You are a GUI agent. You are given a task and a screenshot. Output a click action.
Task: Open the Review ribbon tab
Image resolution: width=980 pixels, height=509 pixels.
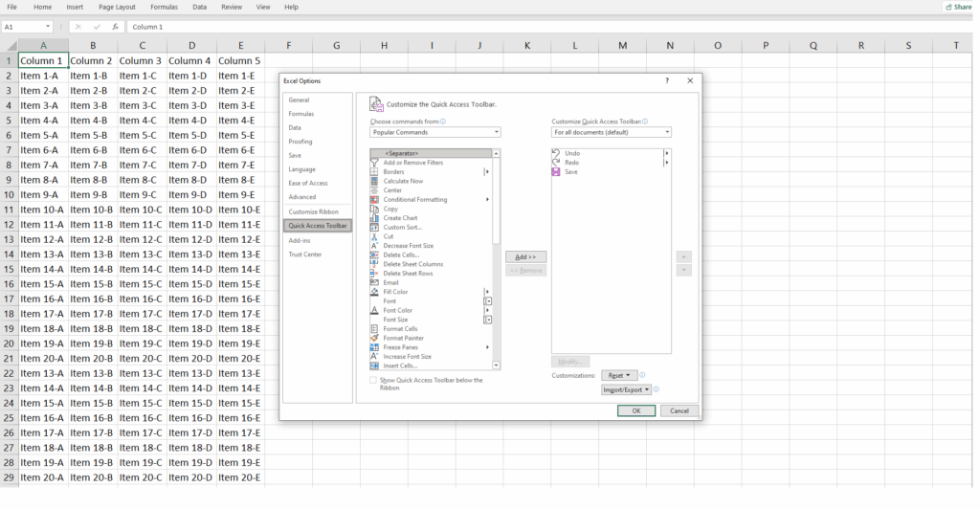click(232, 7)
